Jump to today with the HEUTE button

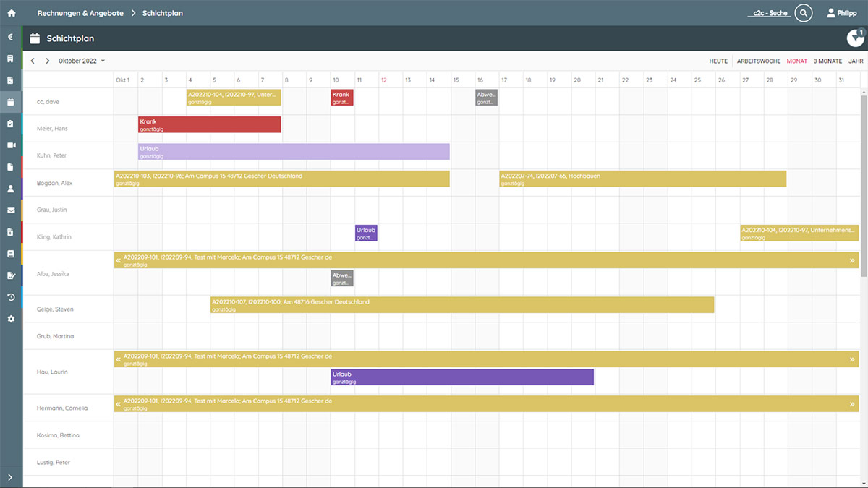(x=718, y=61)
